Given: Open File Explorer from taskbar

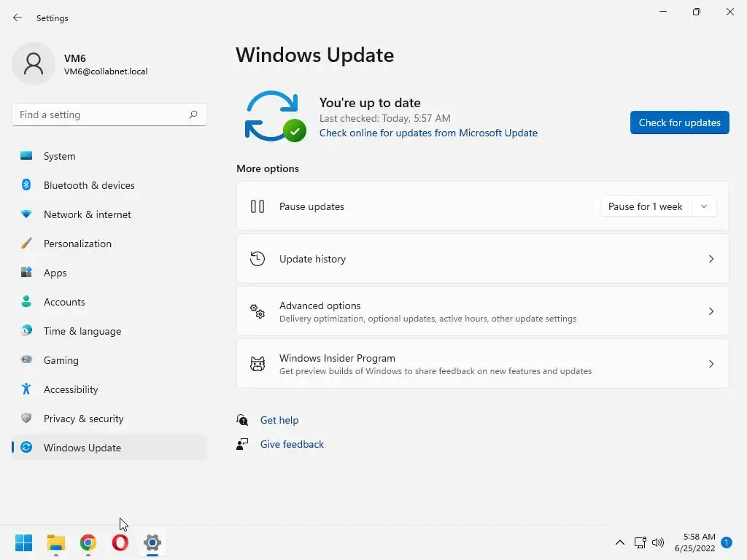Looking at the screenshot, I should coord(55,542).
